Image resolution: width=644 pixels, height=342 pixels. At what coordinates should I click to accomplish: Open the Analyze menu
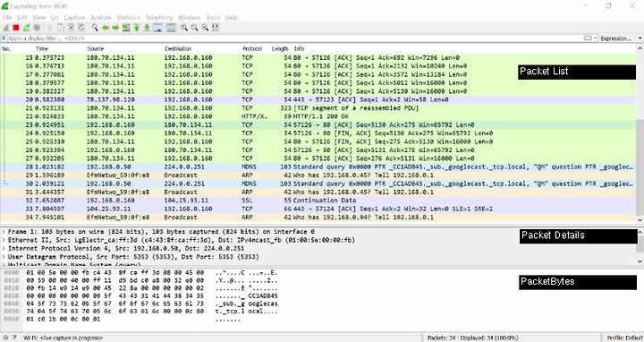point(100,17)
